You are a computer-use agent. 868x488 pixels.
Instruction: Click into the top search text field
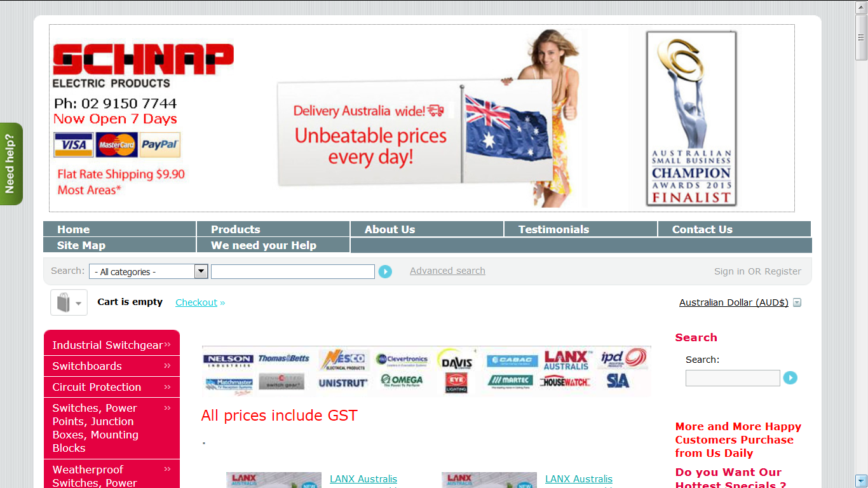(293, 272)
